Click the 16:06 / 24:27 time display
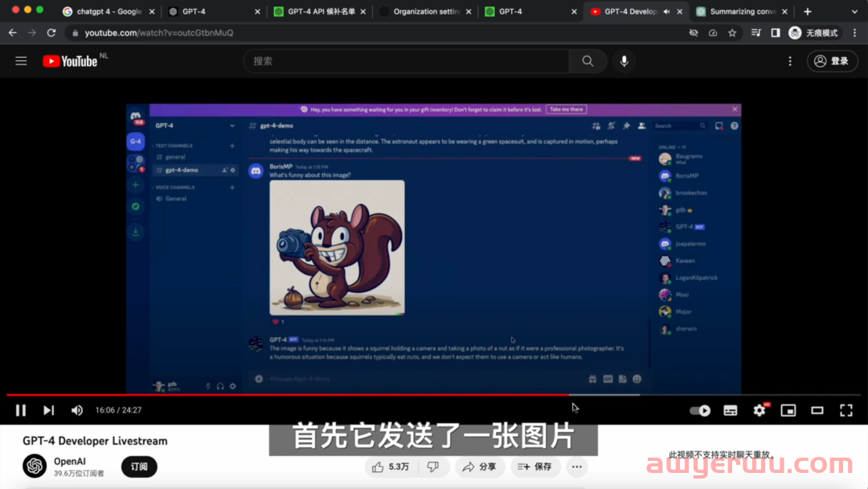The image size is (868, 489). tap(118, 410)
